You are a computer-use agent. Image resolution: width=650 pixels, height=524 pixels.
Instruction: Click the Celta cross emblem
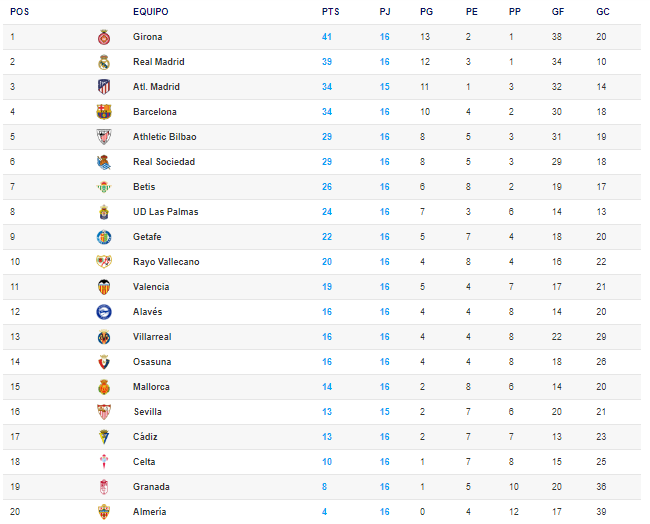coord(104,461)
